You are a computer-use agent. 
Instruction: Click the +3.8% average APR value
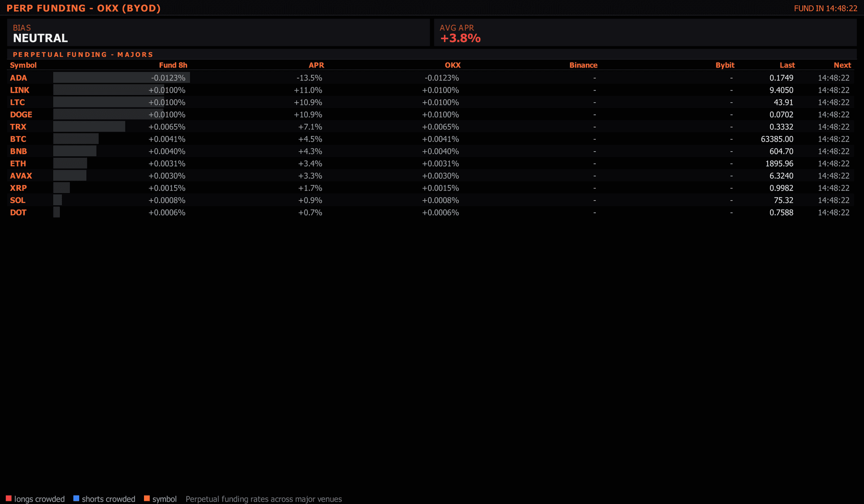tap(460, 38)
